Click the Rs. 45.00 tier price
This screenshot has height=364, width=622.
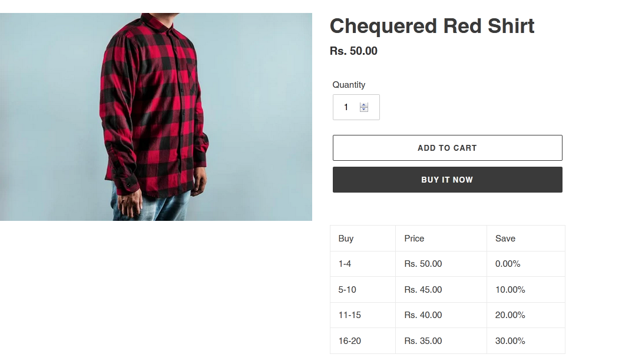point(423,290)
